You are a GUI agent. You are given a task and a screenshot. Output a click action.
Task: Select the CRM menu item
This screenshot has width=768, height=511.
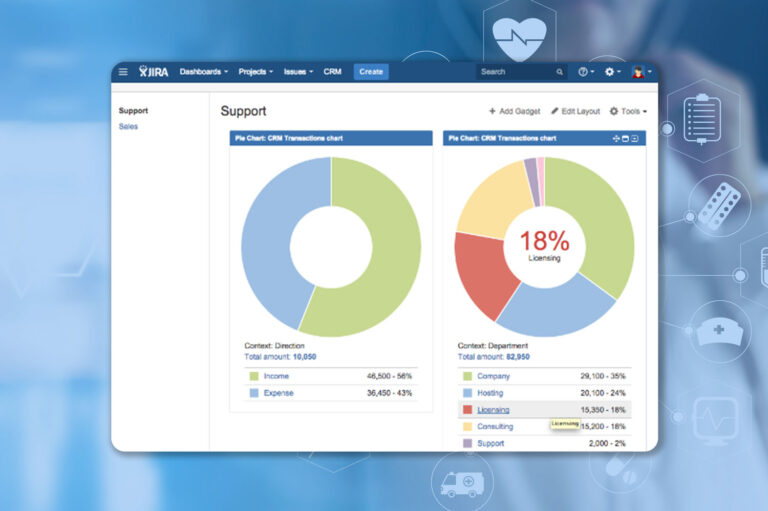coord(332,72)
